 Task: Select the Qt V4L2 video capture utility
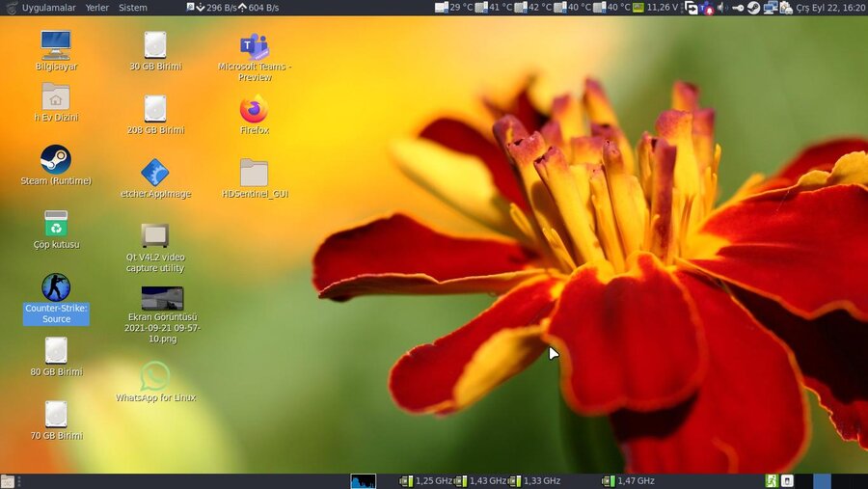point(154,235)
